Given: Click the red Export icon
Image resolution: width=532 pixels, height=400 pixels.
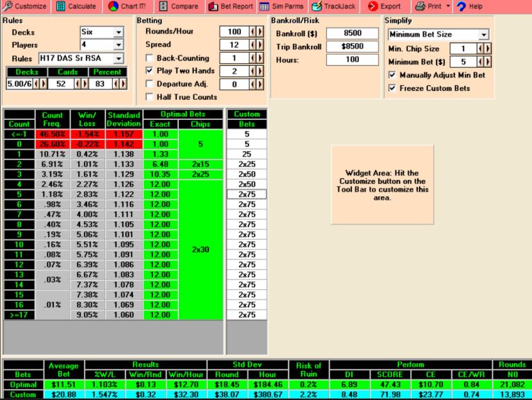Looking at the screenshot, I should click(x=373, y=6).
